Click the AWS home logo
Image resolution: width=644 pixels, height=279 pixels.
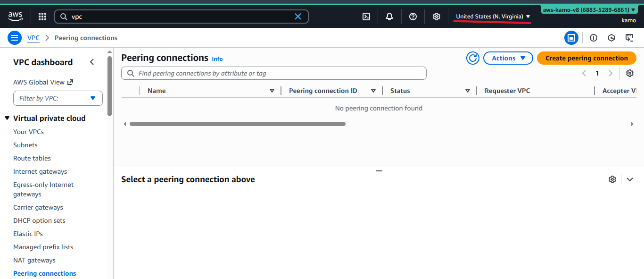15,16
